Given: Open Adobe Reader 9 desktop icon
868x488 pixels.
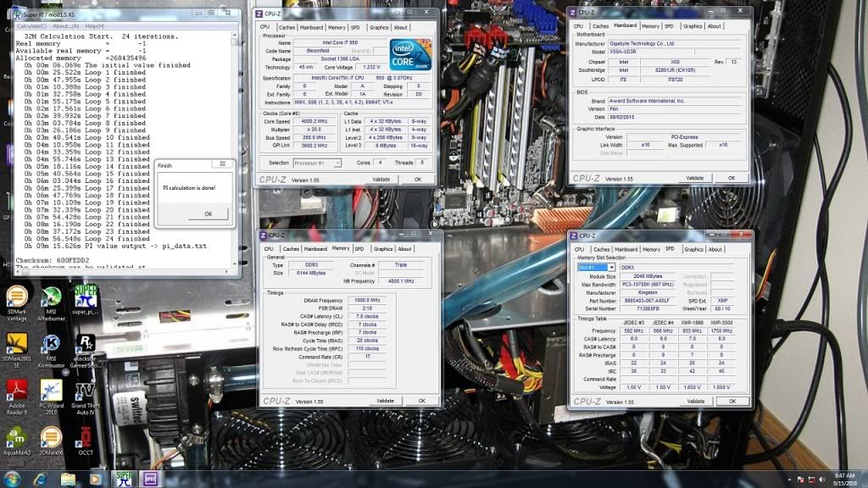Looking at the screenshot, I should point(17,398).
